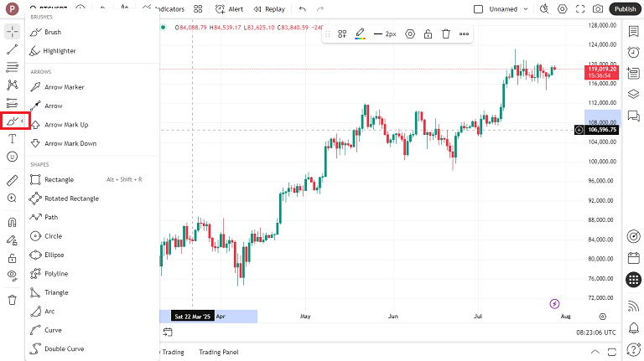This screenshot has height=361, width=644.
Task: Toggle the drawing lock in floating toolbar
Action: coord(428,34)
